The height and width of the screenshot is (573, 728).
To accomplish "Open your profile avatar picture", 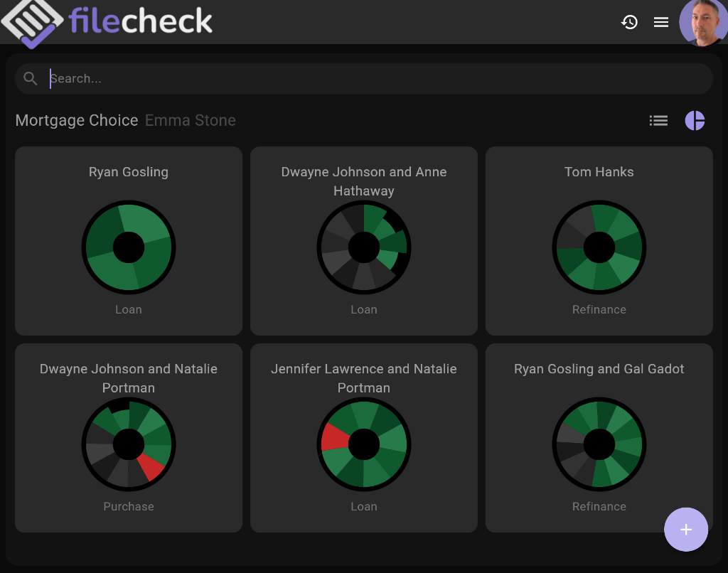I will [703, 22].
